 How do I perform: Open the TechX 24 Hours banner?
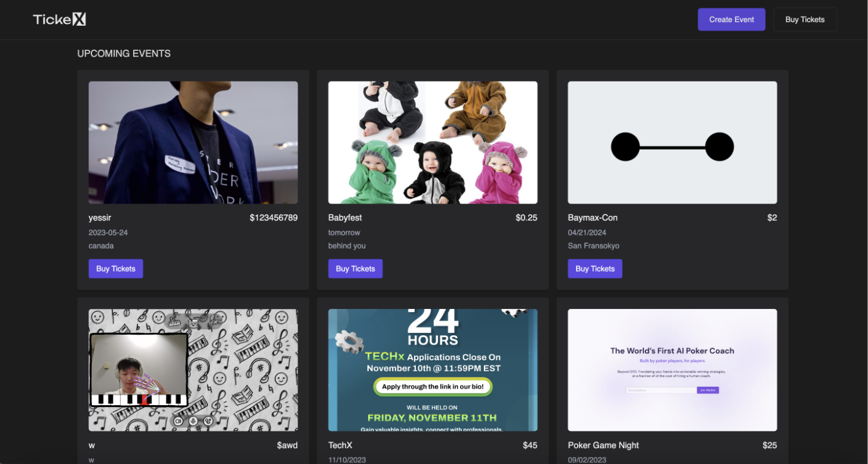point(432,370)
